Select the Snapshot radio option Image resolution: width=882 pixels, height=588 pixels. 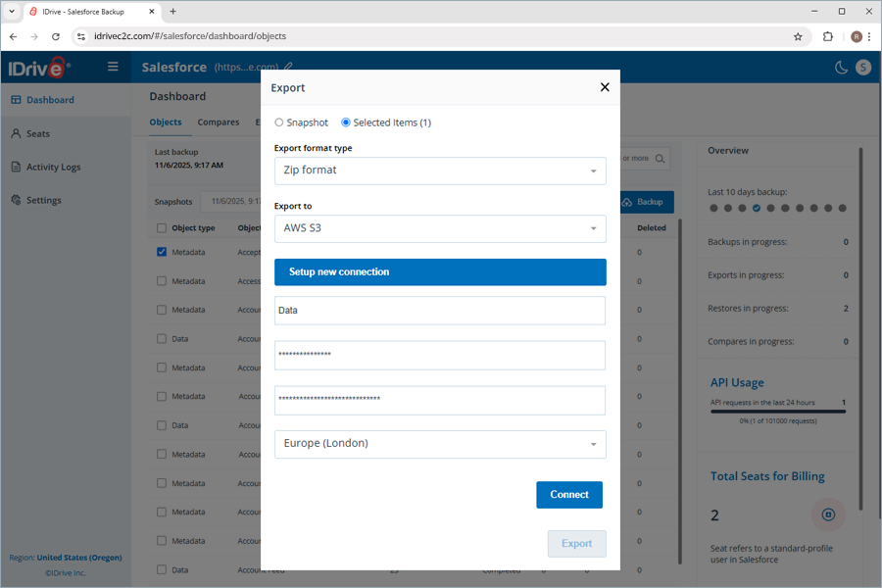pos(279,122)
